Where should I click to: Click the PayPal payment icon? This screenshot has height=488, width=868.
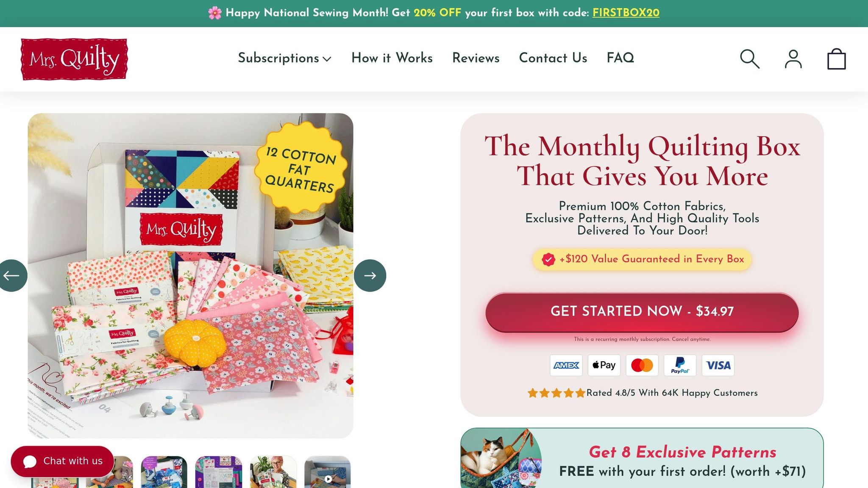tap(680, 365)
